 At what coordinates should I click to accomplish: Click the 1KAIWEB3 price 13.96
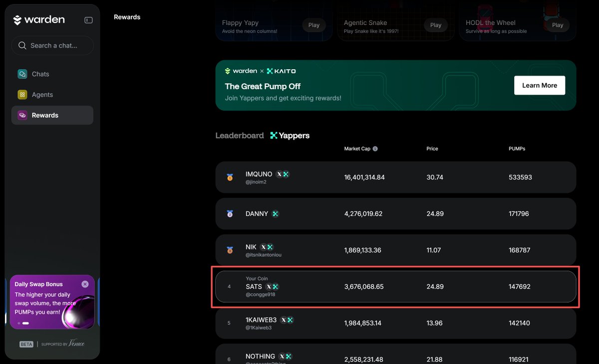point(434,323)
